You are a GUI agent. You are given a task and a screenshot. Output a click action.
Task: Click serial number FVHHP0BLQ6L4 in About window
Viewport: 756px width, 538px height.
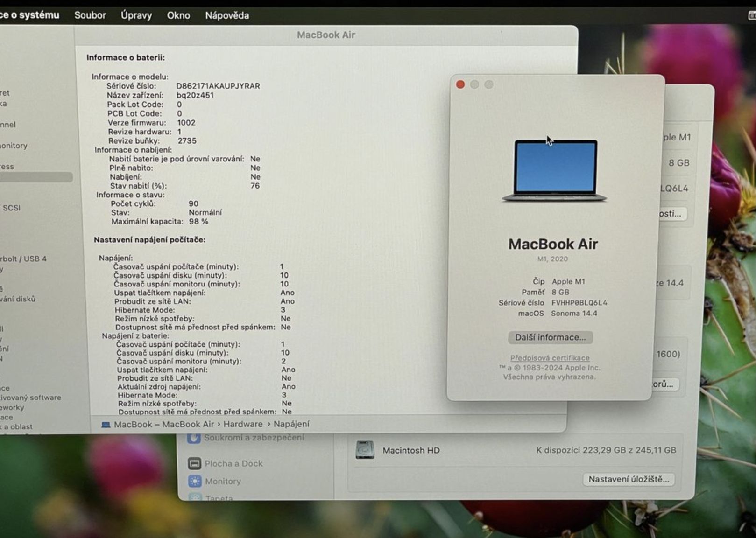579,303
